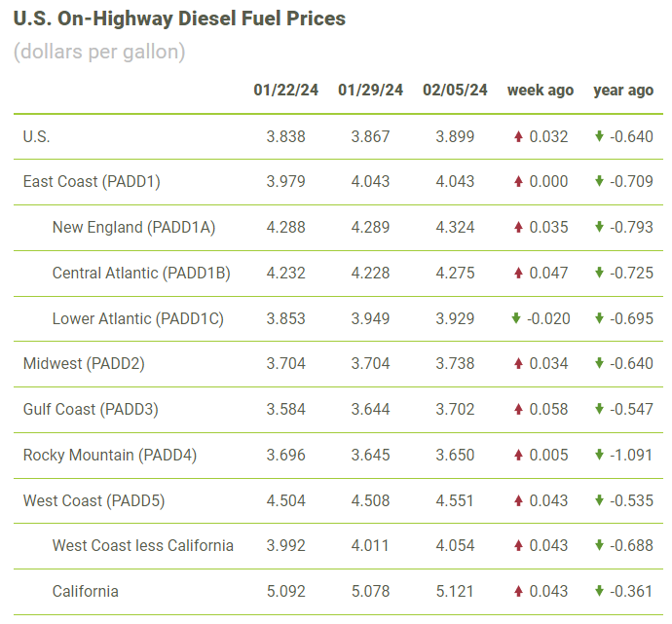The image size is (672, 624).
Task: Select the week ago column header
Action: [541, 91]
